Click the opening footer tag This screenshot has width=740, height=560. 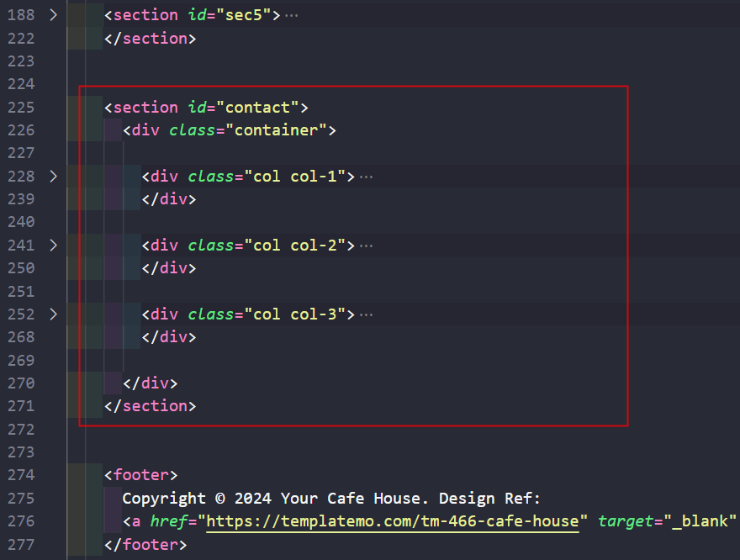[x=140, y=475]
